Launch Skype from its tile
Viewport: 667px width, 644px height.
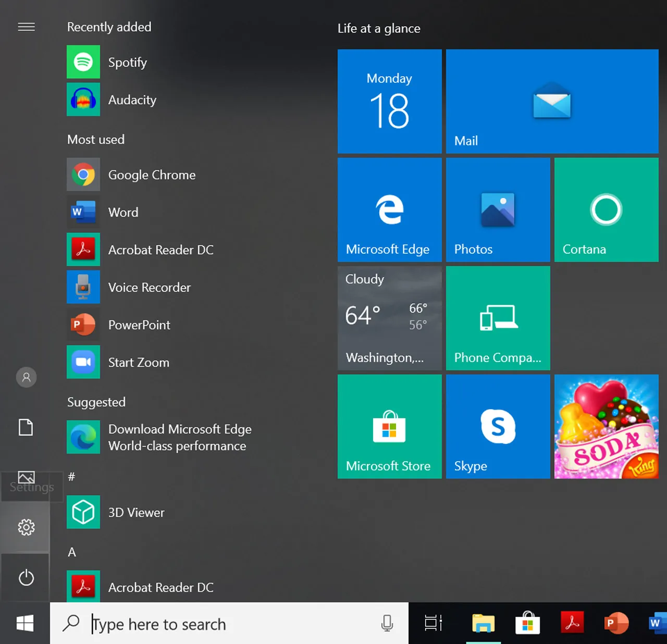tap(497, 426)
